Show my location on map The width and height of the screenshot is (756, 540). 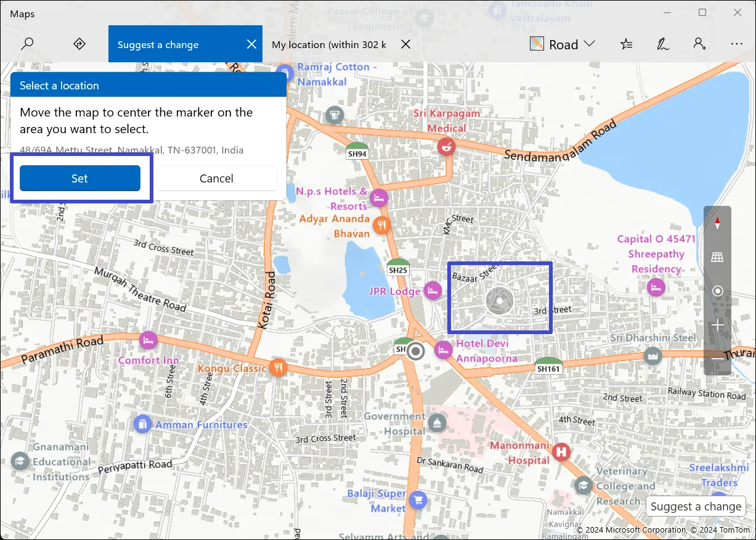coord(717,291)
